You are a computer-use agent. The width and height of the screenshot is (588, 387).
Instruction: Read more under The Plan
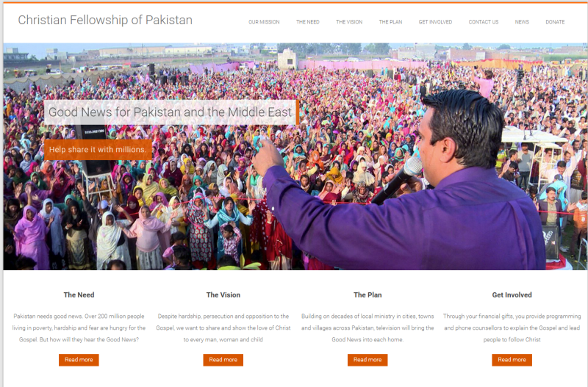point(367,360)
